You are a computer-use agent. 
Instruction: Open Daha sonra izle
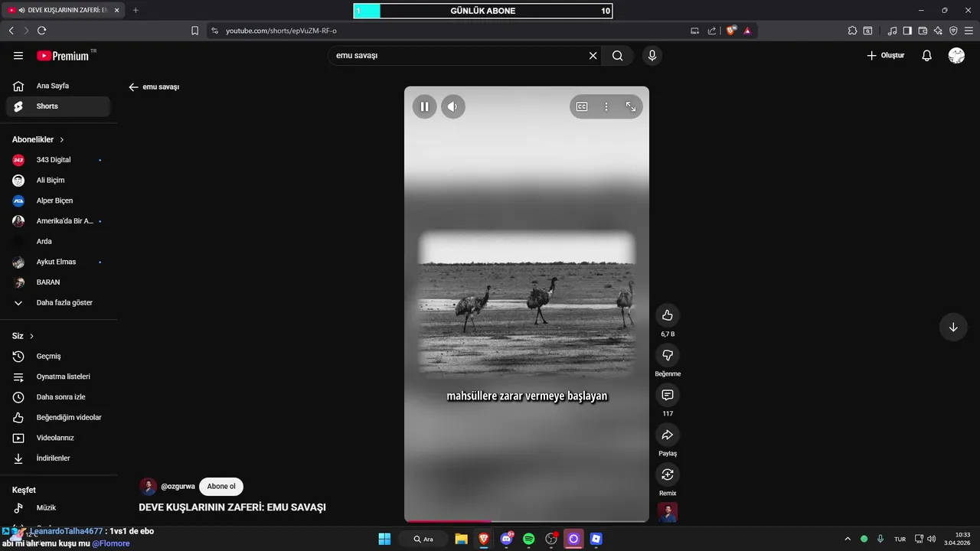(58, 397)
